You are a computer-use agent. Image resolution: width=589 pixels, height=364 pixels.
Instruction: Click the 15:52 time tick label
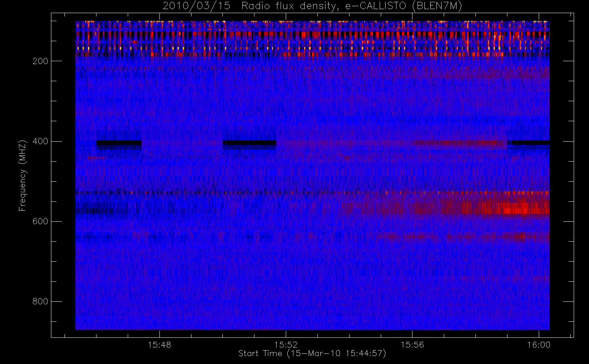(286, 345)
